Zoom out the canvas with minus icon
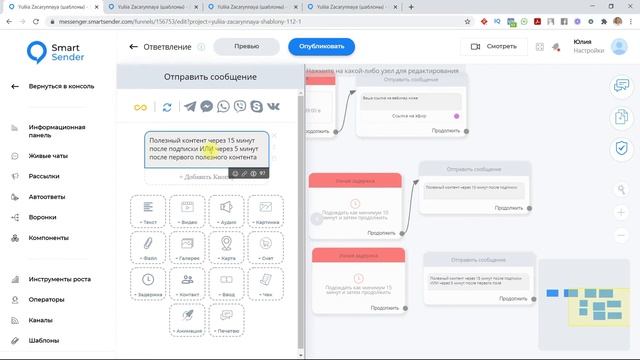Screen dimensions: 640x360 click(621, 236)
